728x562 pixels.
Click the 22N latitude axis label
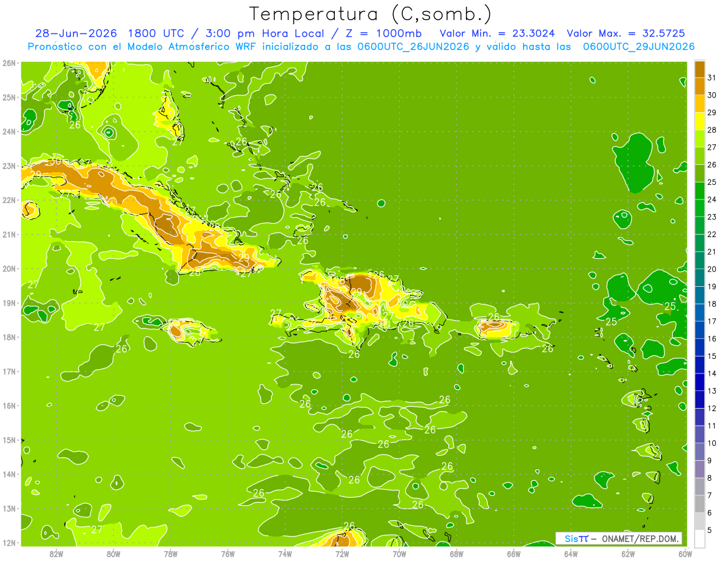coord(9,200)
